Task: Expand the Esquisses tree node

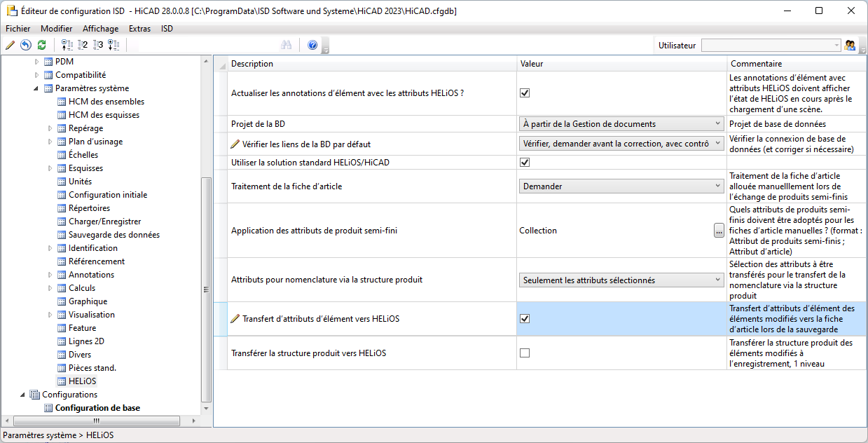Action: point(50,168)
